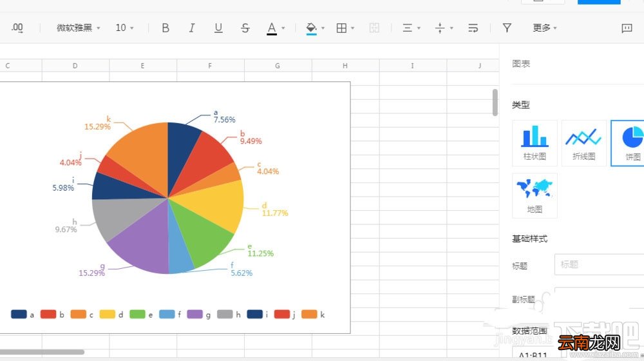
Task: Apply italic formatting
Action: coord(192,28)
